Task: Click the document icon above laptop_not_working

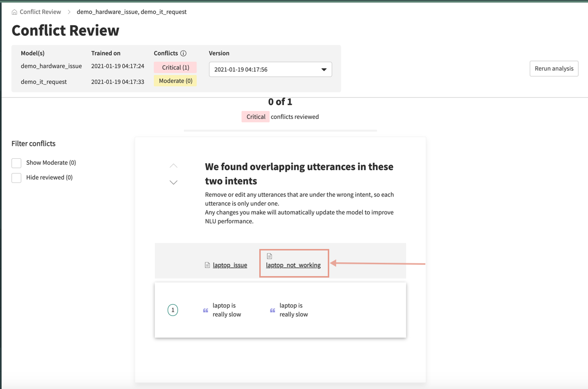Action: (269, 256)
